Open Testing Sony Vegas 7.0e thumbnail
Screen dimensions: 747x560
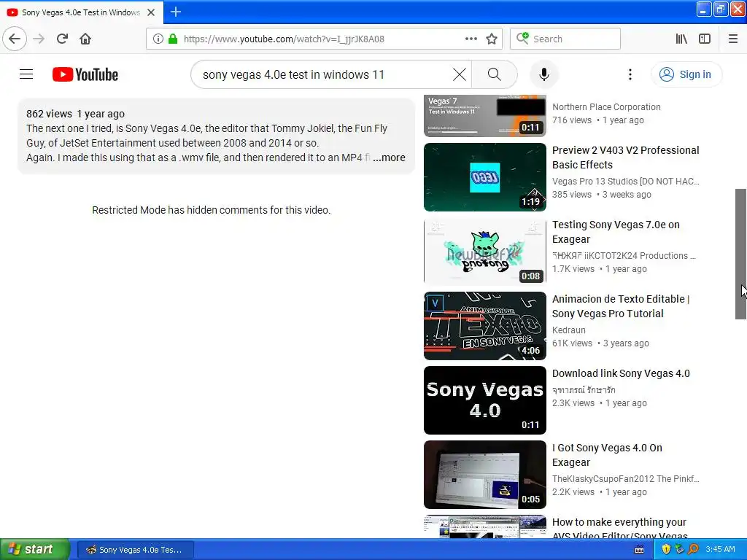[485, 252]
